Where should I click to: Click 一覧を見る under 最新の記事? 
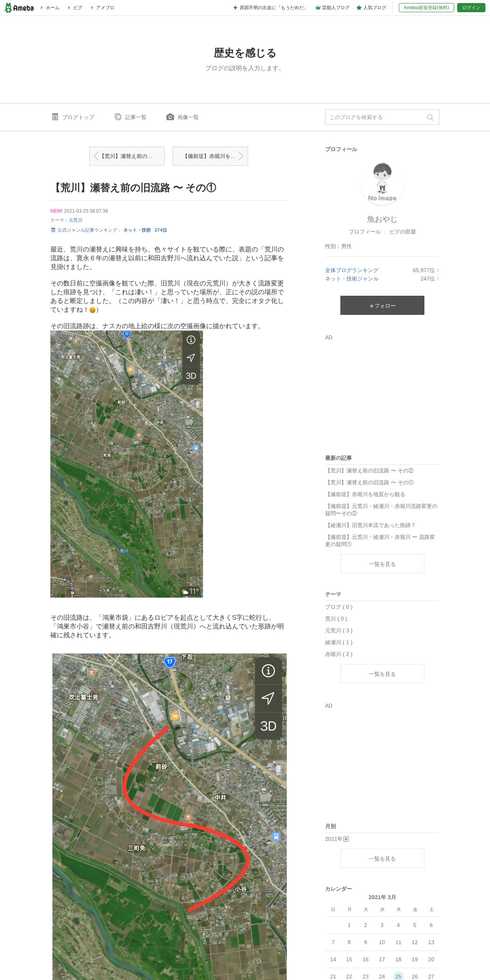coord(382,564)
